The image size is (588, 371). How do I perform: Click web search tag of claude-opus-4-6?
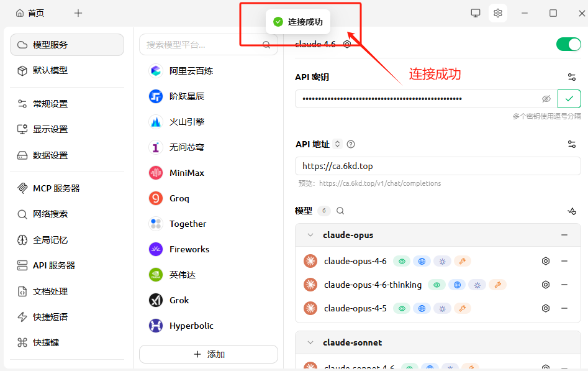(x=422, y=262)
